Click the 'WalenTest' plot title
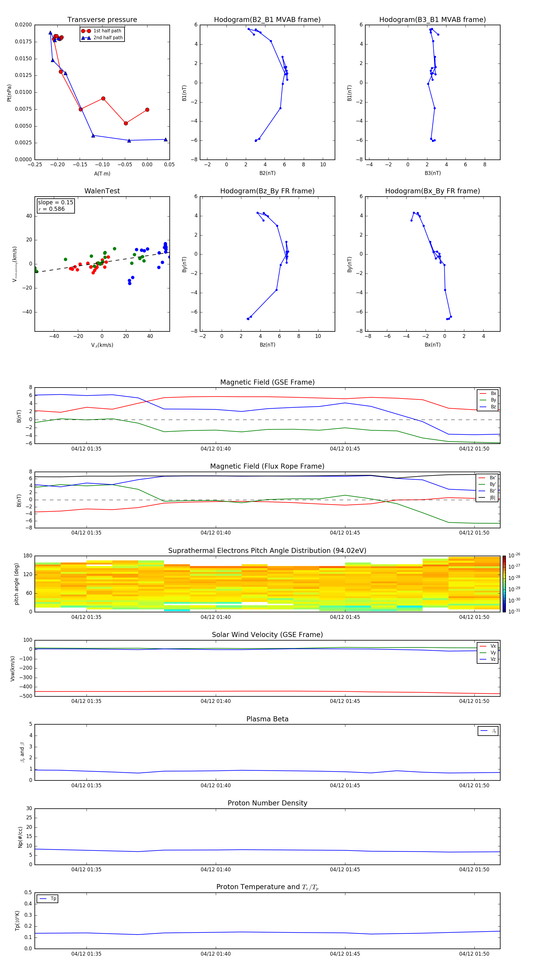Viewport: 535px width, 980px height. pos(102,191)
